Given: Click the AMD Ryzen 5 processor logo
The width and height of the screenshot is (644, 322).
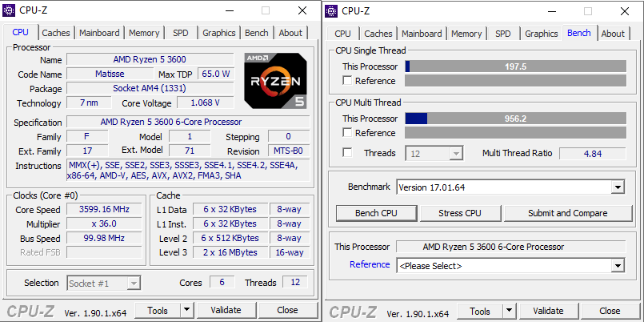Looking at the screenshot, I should tap(275, 81).
